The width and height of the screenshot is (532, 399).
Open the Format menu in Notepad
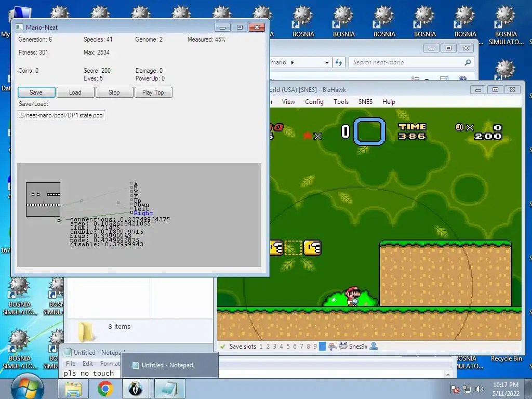pos(110,363)
